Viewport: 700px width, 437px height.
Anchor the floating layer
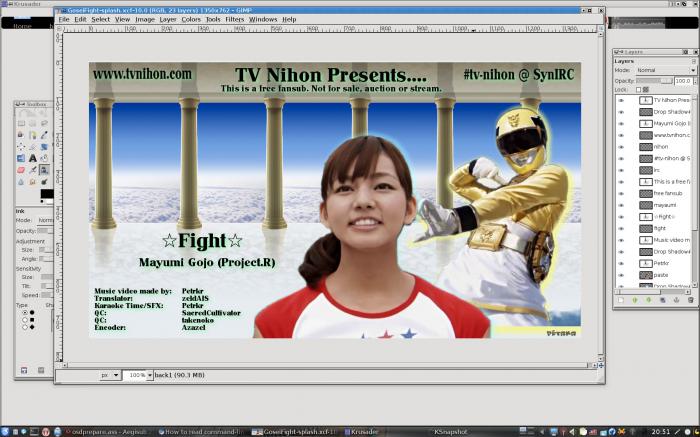(x=676, y=300)
